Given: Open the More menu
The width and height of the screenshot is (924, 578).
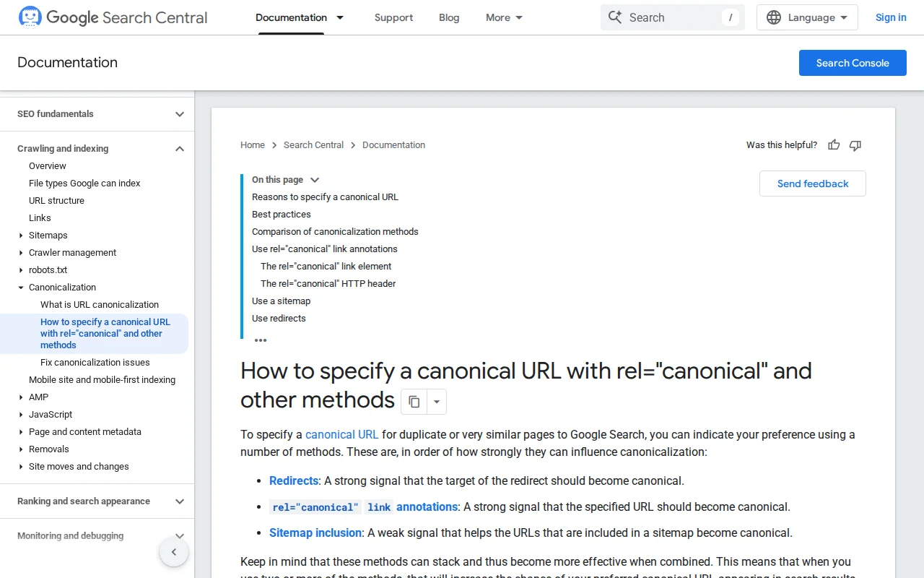Looking at the screenshot, I should [x=503, y=17].
